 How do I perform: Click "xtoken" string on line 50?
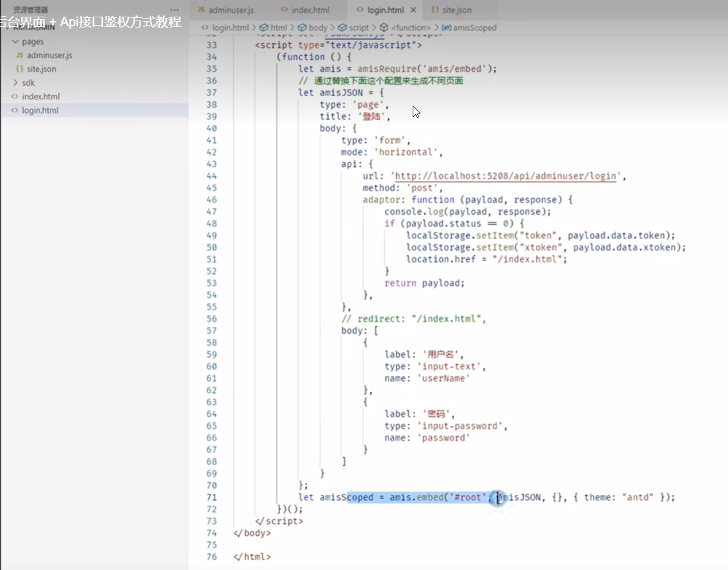pos(540,247)
